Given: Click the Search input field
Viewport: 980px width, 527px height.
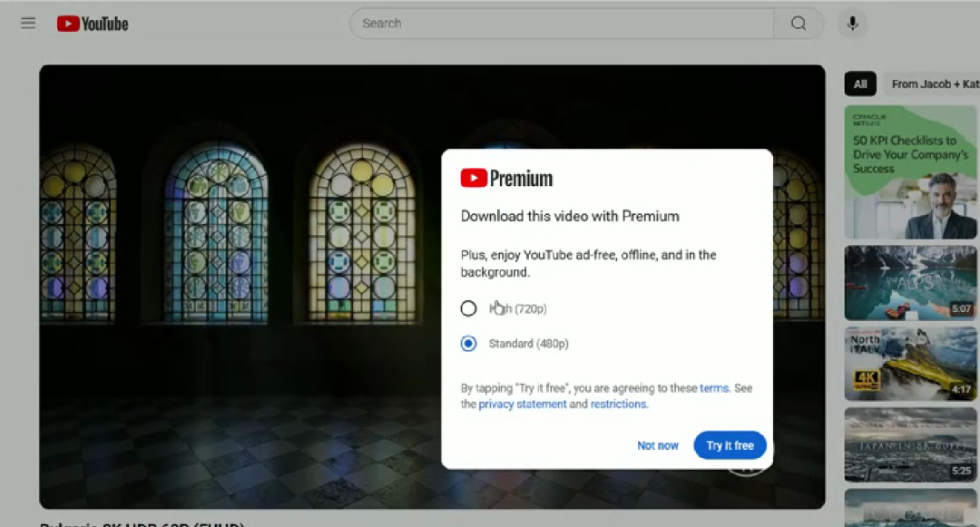Looking at the screenshot, I should click(x=562, y=23).
